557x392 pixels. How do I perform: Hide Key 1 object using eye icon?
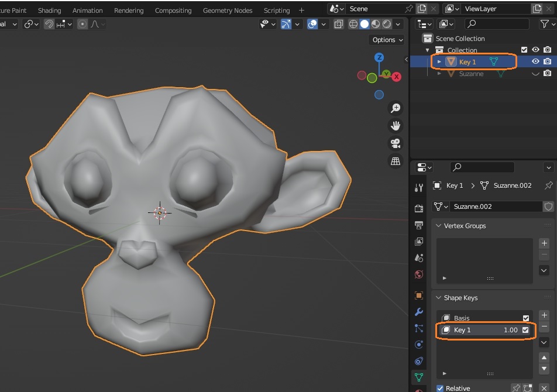click(x=535, y=61)
